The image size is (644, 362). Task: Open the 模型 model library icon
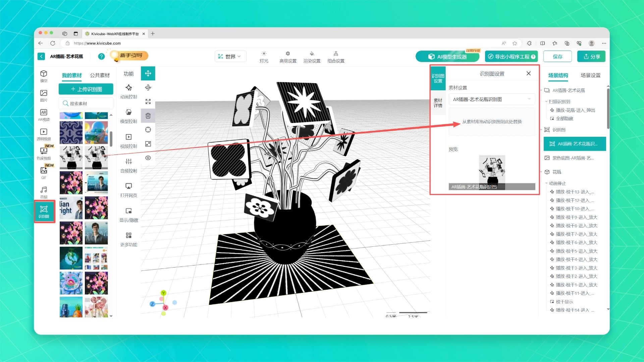click(44, 76)
